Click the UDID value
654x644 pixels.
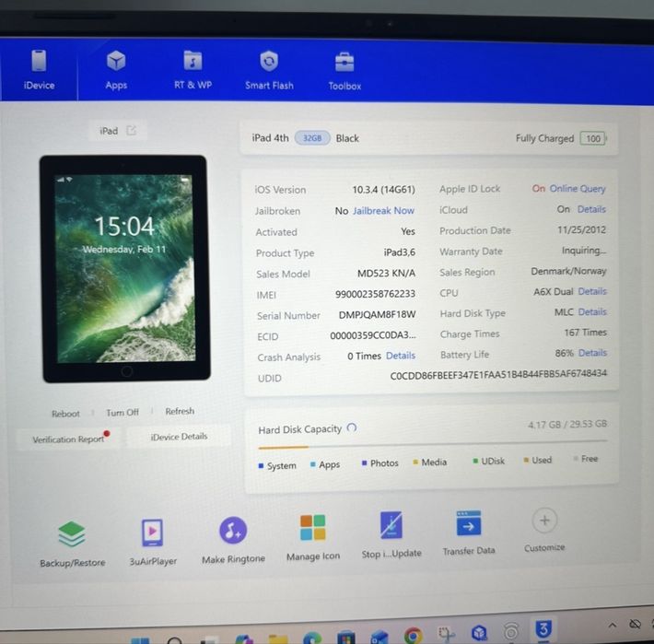pyautogui.click(x=498, y=375)
